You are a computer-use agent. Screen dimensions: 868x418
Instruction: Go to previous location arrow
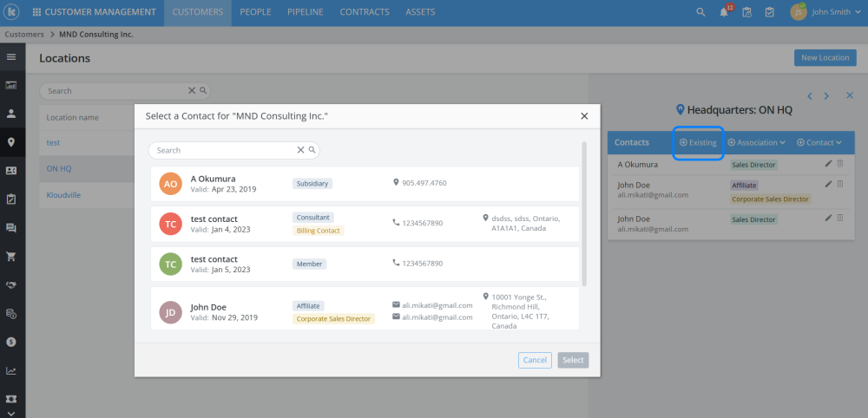point(810,96)
